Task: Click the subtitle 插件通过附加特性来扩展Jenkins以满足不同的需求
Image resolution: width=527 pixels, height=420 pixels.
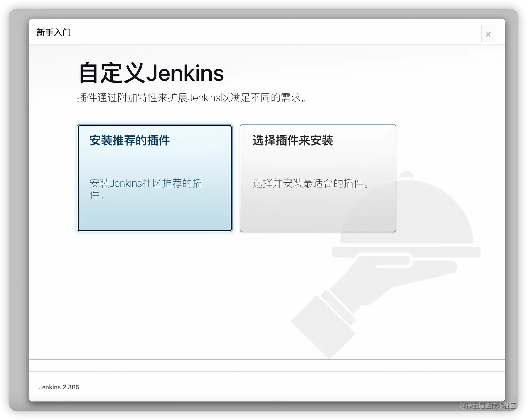Action: [x=192, y=98]
